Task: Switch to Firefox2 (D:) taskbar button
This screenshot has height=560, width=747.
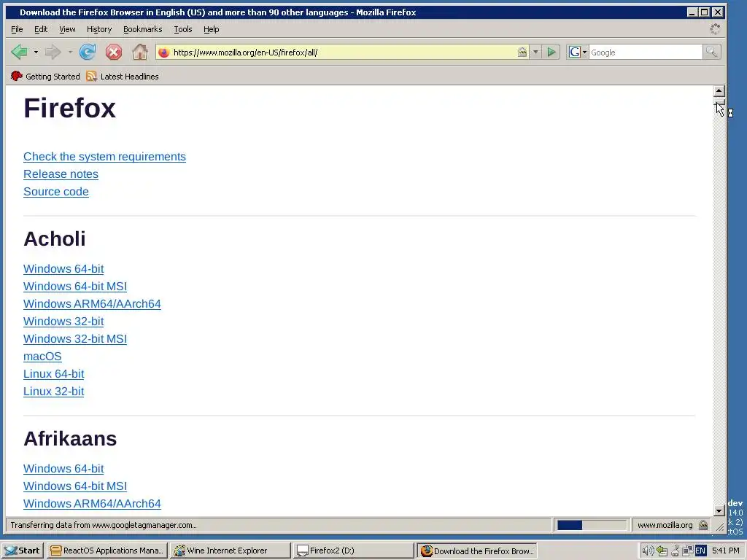Action: click(x=354, y=551)
